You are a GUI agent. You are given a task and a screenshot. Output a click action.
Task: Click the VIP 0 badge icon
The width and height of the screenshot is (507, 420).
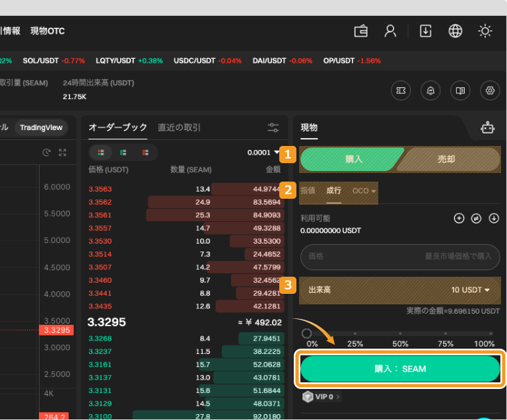click(308, 396)
